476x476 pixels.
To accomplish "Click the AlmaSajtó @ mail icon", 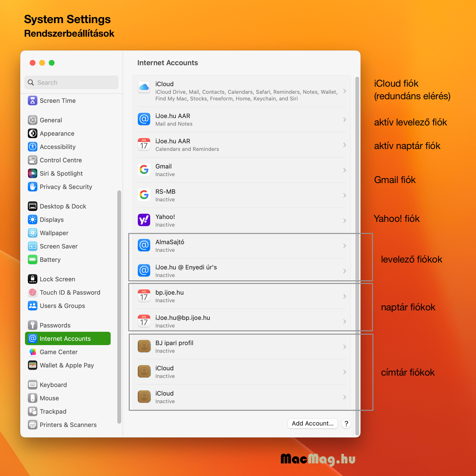I will tap(144, 245).
